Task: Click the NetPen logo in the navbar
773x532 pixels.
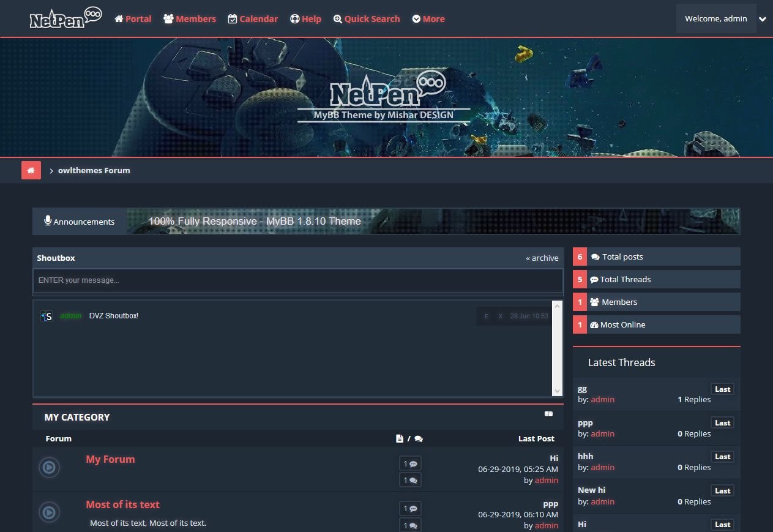Action: point(65,18)
